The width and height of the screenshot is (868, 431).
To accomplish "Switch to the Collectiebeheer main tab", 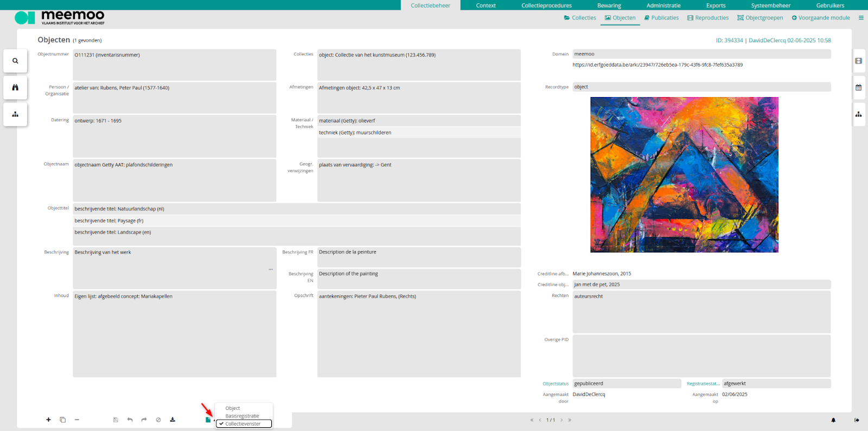I will tap(431, 5).
